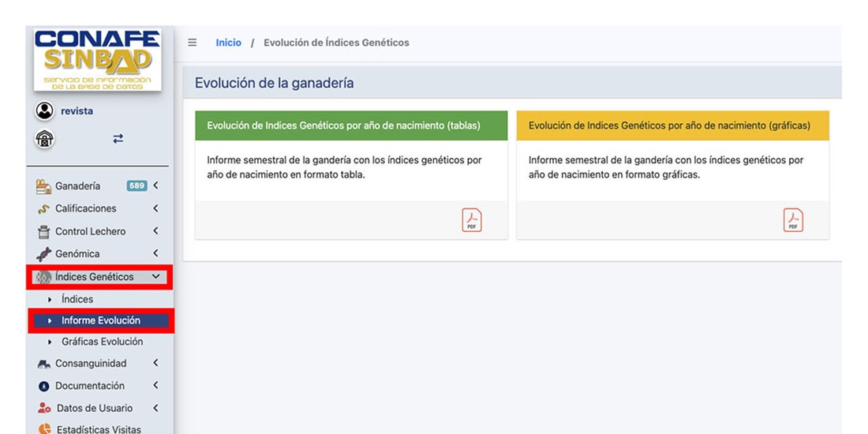This screenshot has height=434, width=868.
Task: Expand the Control Lechero chevron
Action: coord(155,230)
